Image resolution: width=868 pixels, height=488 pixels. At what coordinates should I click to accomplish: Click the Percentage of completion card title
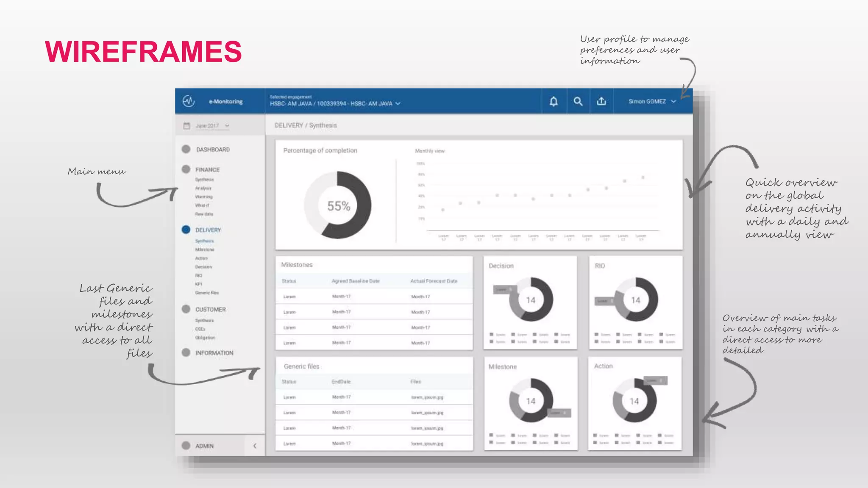[x=320, y=150]
